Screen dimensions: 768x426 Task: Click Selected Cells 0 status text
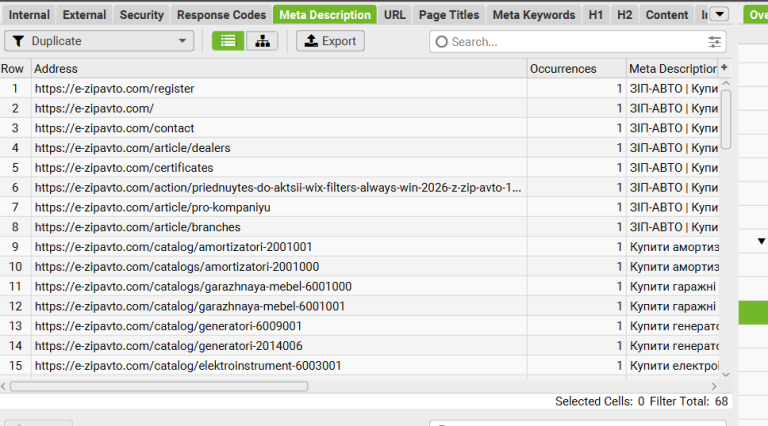[600, 402]
